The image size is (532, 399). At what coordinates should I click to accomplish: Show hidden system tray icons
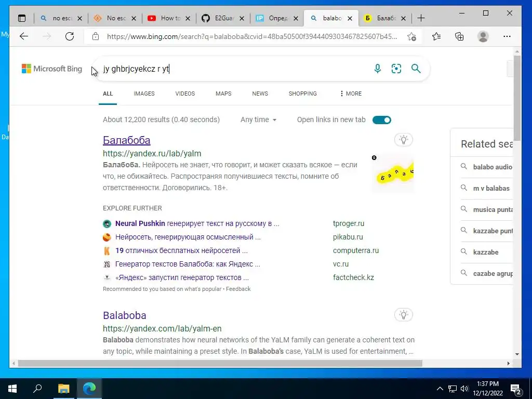click(440, 389)
